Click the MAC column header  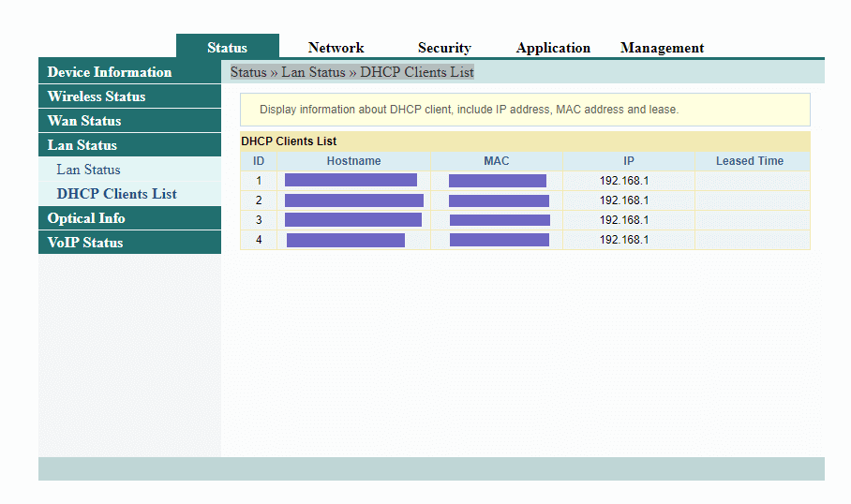(496, 161)
